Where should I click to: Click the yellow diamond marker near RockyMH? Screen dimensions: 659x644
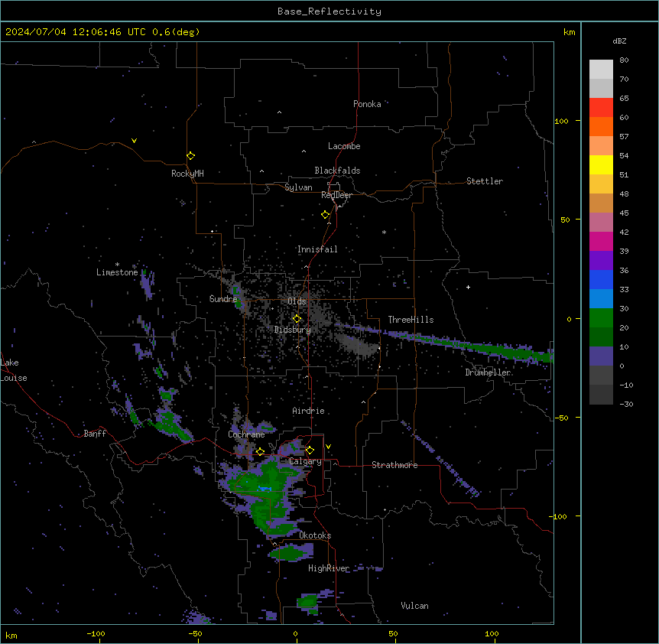click(190, 156)
